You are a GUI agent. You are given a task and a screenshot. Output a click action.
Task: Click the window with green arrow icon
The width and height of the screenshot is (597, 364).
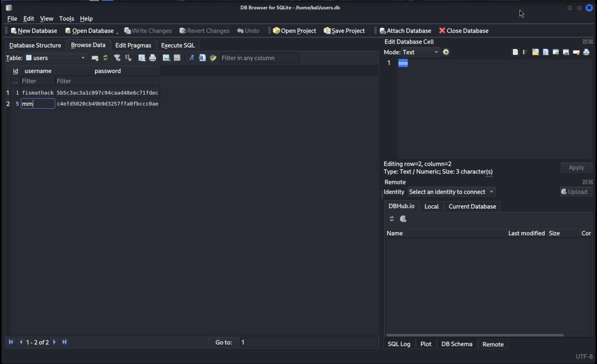[x=556, y=52]
